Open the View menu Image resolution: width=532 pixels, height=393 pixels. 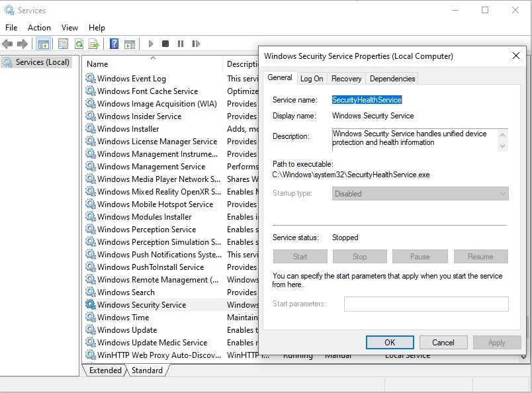[69, 28]
